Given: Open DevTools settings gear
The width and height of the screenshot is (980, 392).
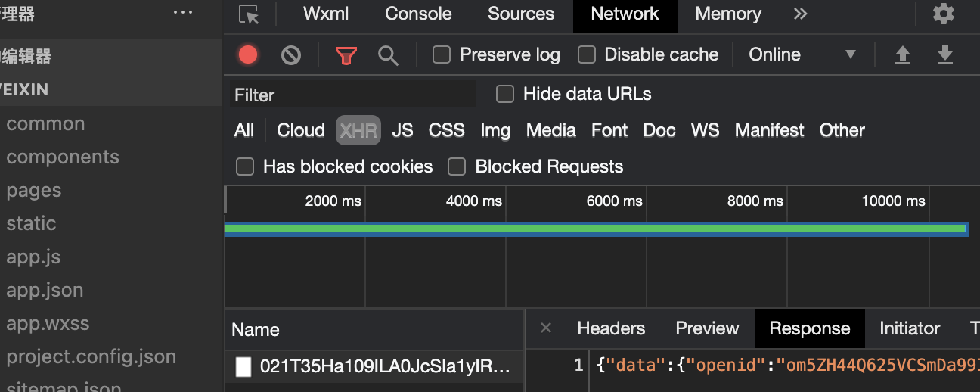Looking at the screenshot, I should pos(943,14).
